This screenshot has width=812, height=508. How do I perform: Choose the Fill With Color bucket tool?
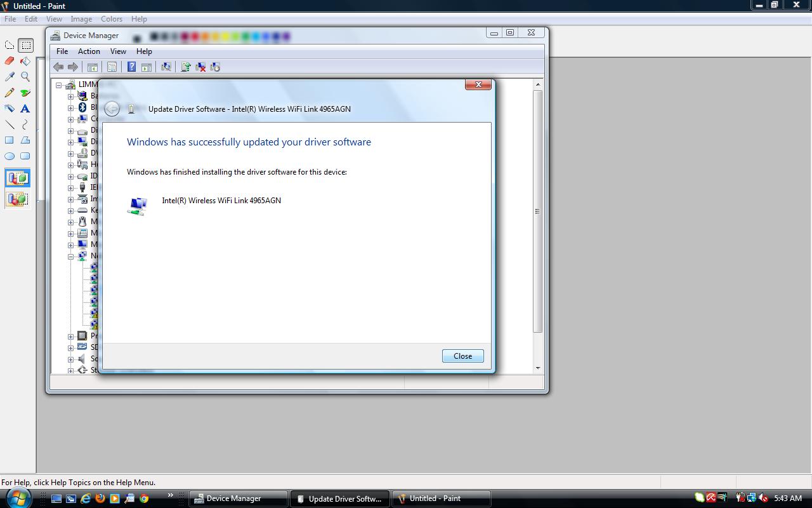click(25, 61)
